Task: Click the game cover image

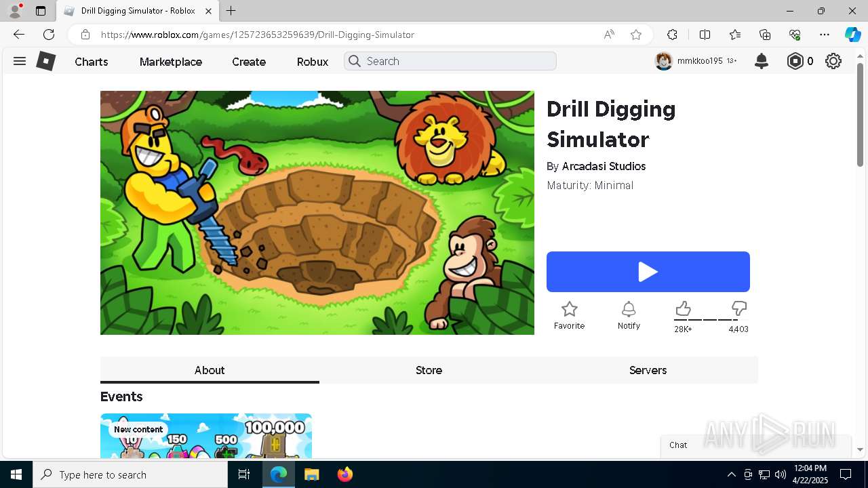Action: pos(317,213)
